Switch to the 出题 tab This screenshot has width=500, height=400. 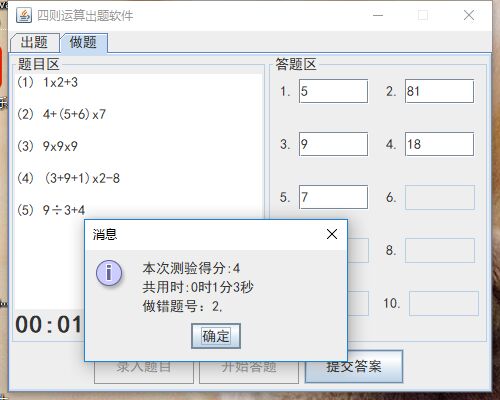tap(34, 42)
